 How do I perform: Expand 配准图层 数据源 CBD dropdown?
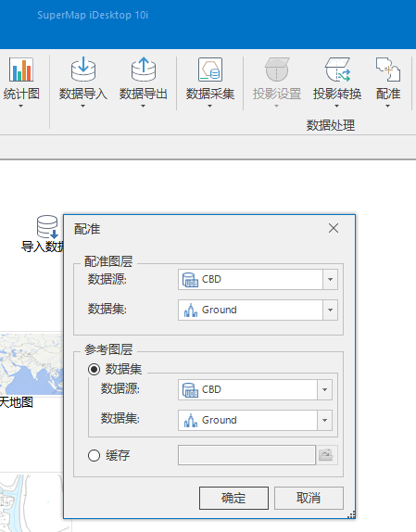[330, 280]
